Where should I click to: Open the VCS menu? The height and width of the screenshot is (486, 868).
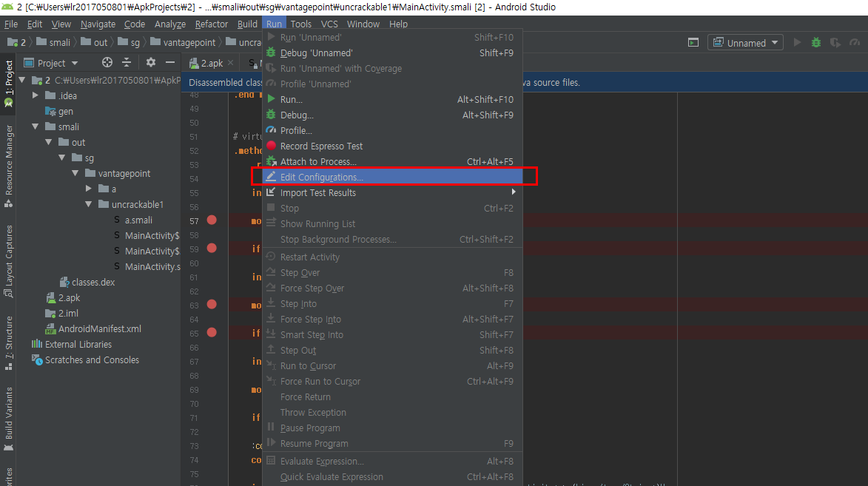point(329,24)
